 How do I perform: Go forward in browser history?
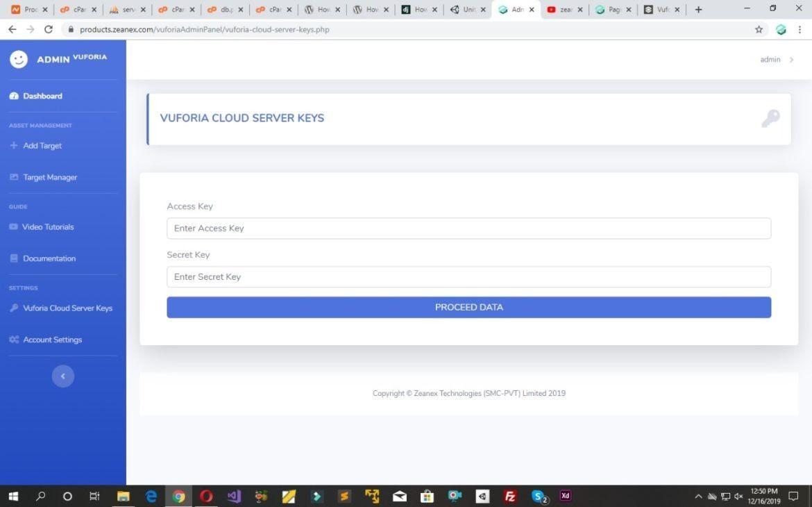[x=31, y=30]
